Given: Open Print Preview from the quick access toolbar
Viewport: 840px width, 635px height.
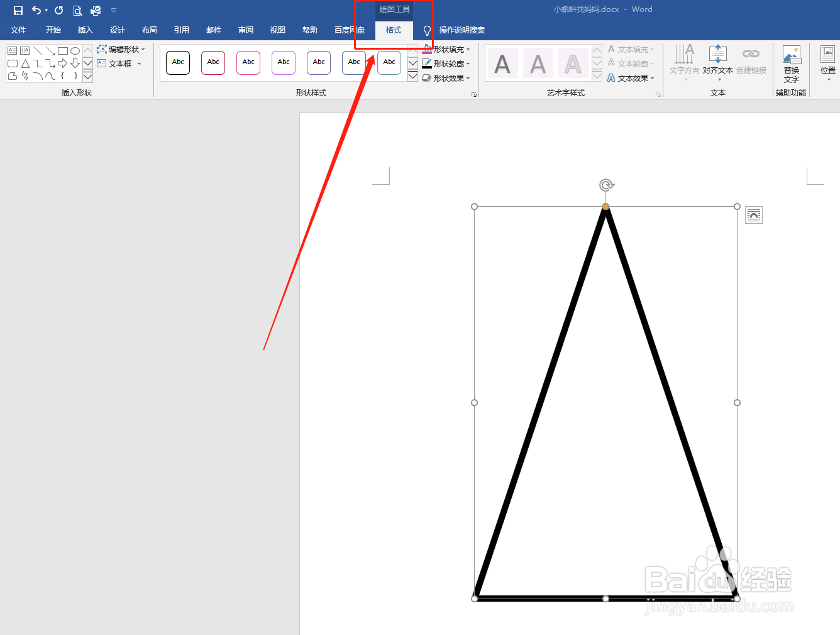Looking at the screenshot, I should pyautogui.click(x=77, y=10).
